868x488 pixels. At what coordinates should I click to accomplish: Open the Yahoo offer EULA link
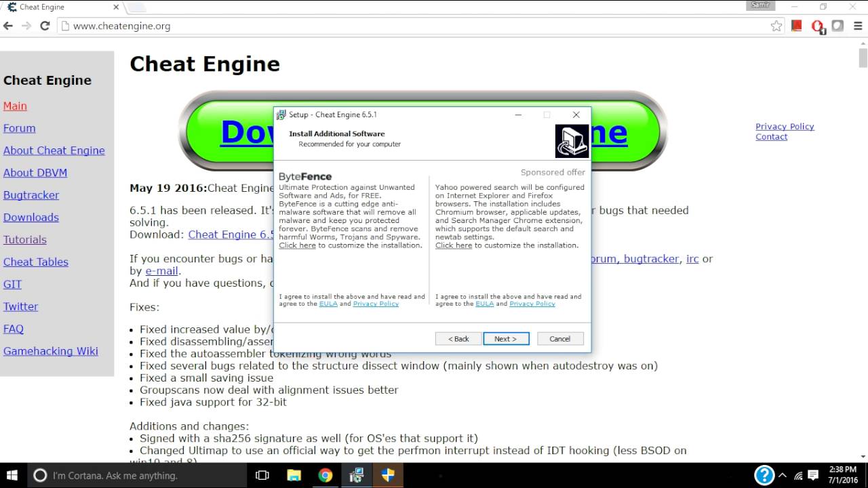(x=485, y=304)
